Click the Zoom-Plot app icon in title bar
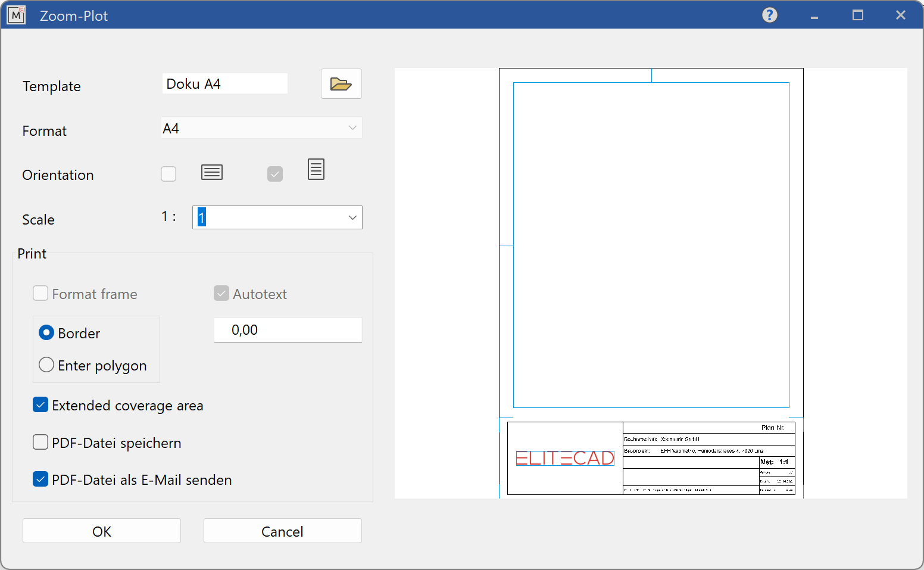Screen dimensions: 924x570 coord(16,15)
